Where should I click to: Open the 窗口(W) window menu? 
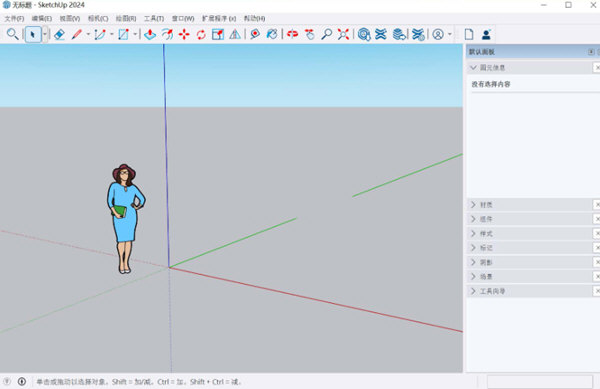(x=183, y=18)
